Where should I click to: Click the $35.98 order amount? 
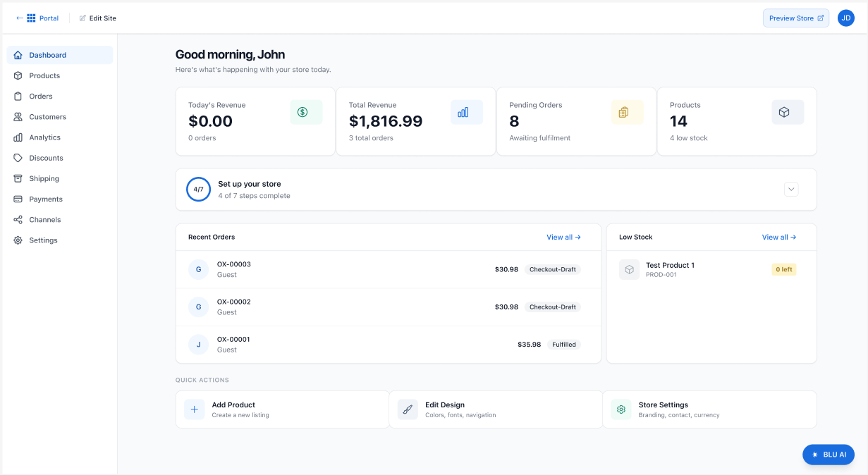click(x=530, y=345)
